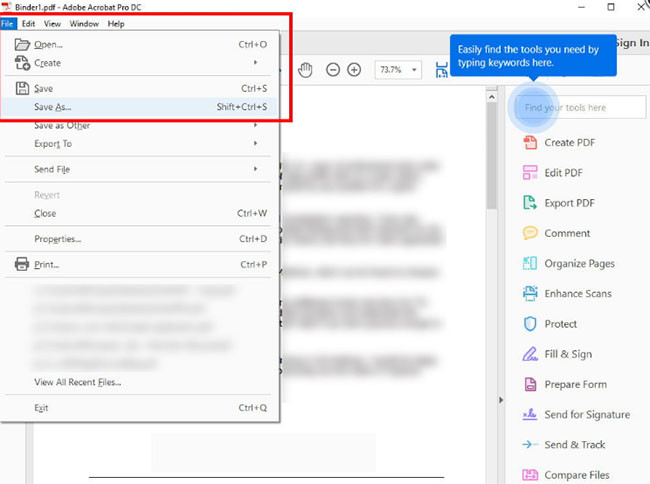Click the zoom out minus icon
Image resolution: width=650 pixels, height=484 pixels.
coord(332,70)
